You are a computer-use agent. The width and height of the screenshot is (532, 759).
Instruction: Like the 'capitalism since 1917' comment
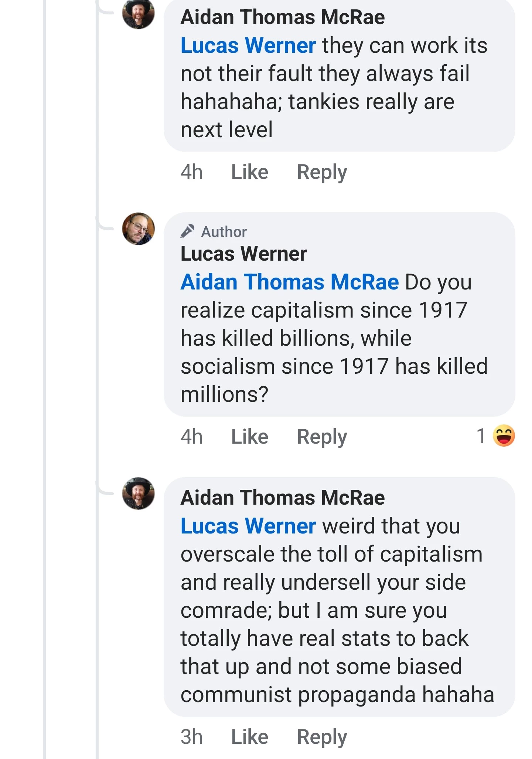tap(250, 437)
